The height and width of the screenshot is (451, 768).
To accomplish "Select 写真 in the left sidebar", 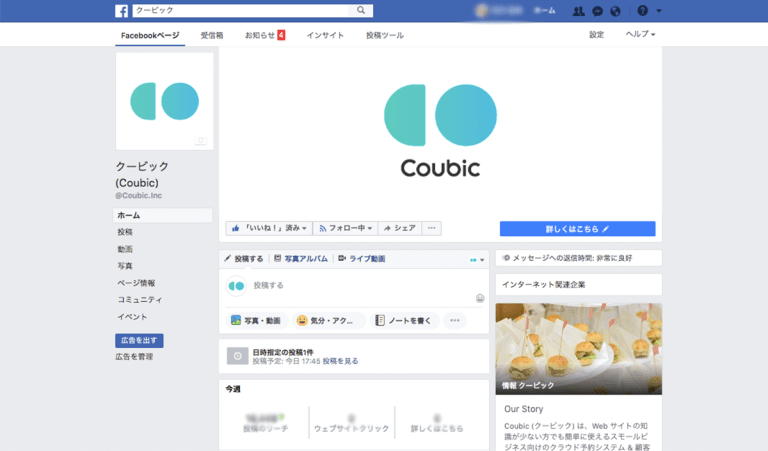I will [x=125, y=266].
